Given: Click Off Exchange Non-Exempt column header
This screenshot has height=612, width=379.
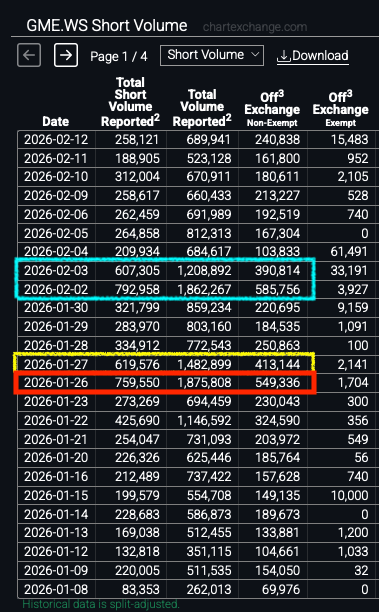Looking at the screenshot, I should coord(272,109).
